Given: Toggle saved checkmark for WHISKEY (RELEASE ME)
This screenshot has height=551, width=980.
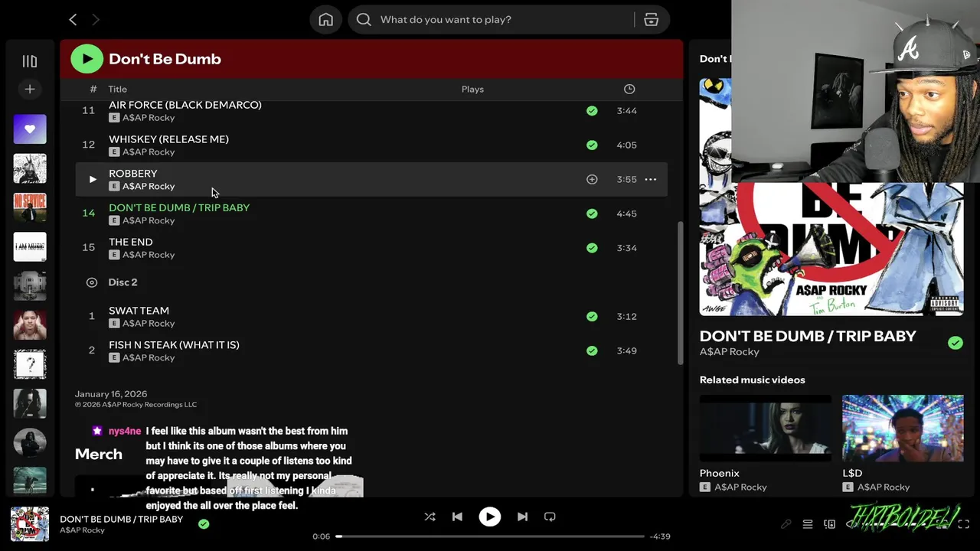Looking at the screenshot, I should (x=592, y=145).
